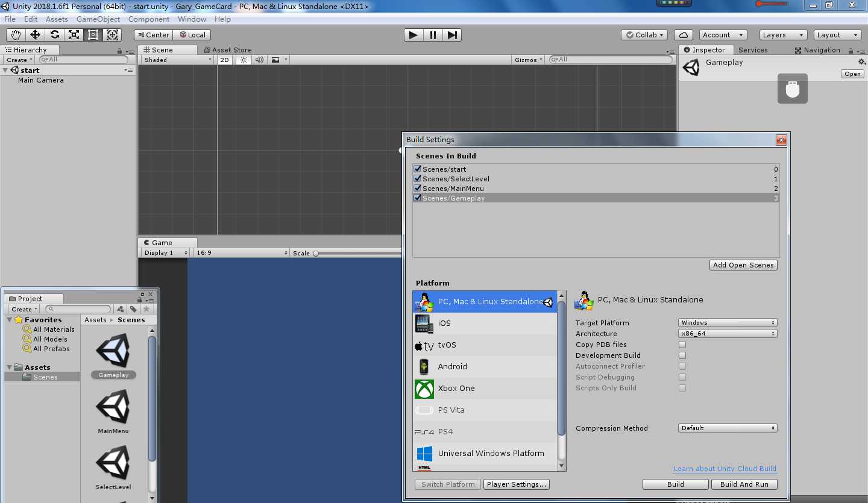Switch to Navigation tab
Screen dimensions: 868x503
point(817,50)
